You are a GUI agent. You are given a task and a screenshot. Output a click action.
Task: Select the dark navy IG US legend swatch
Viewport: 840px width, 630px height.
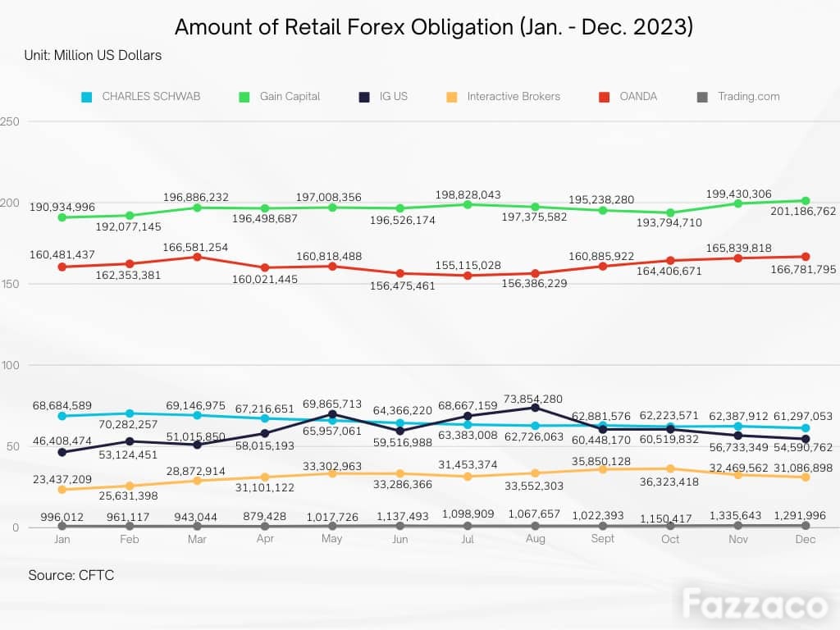click(364, 97)
